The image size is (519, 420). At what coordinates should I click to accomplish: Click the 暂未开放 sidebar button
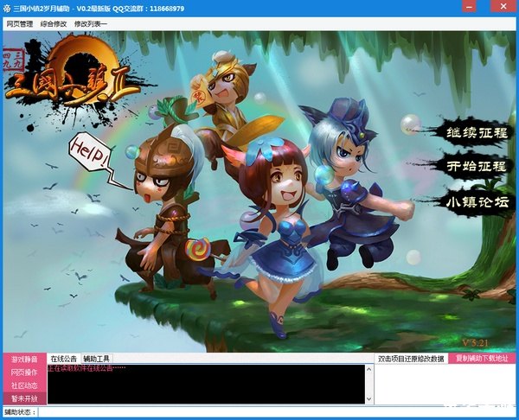point(23,398)
